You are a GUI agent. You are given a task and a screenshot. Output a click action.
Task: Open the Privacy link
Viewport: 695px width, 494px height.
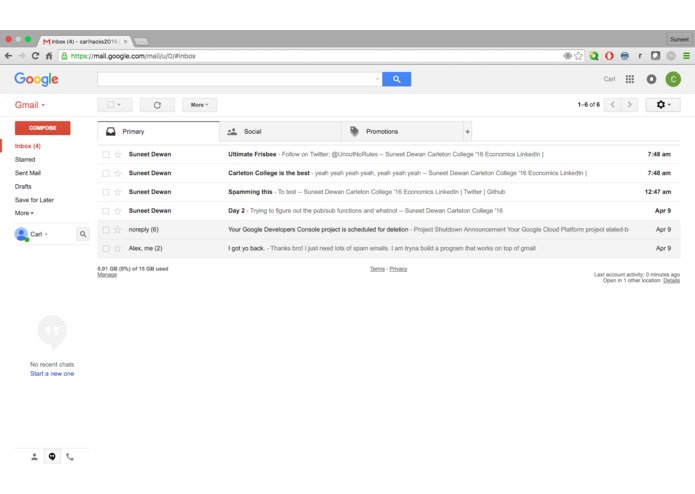click(x=398, y=269)
